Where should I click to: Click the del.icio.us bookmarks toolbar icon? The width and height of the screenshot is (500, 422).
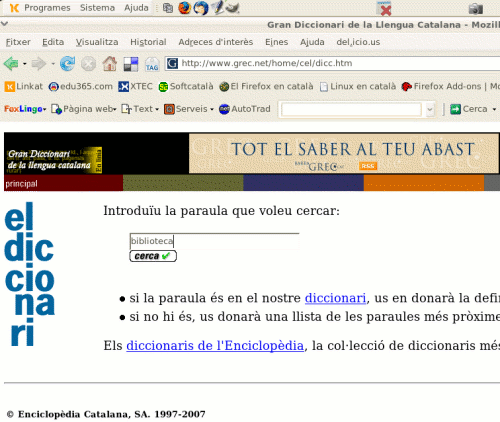[x=131, y=64]
